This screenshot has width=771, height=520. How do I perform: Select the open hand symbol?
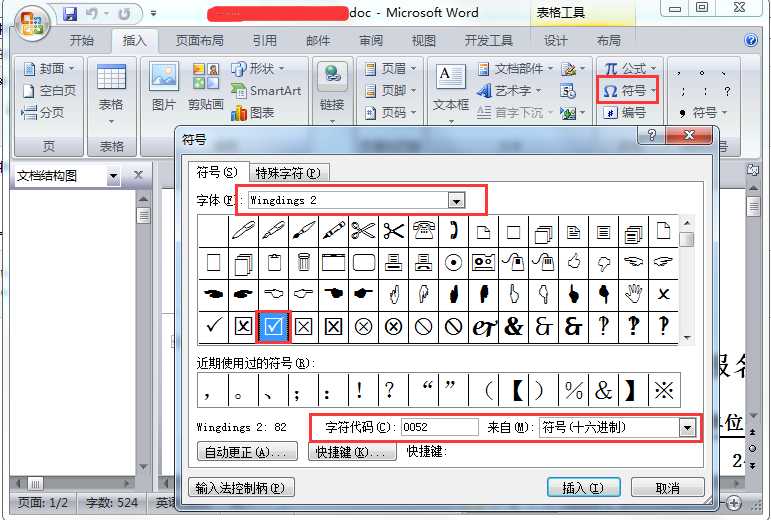[x=633, y=294]
